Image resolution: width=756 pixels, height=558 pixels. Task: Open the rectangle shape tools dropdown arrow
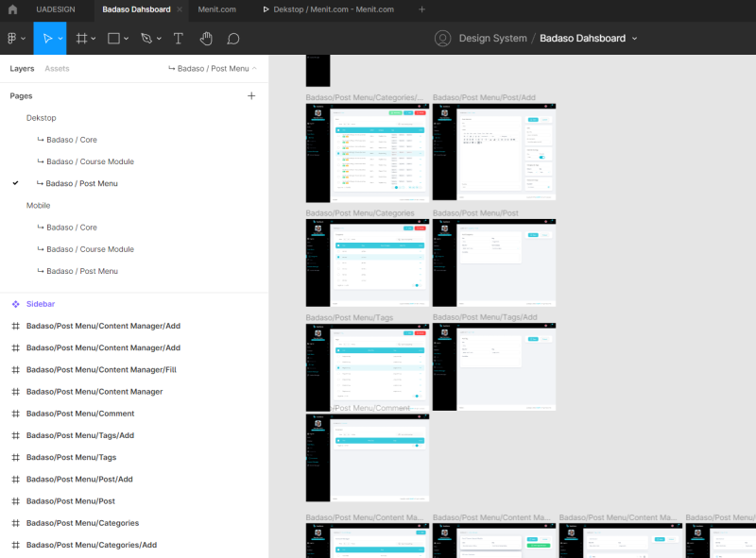[x=128, y=39]
